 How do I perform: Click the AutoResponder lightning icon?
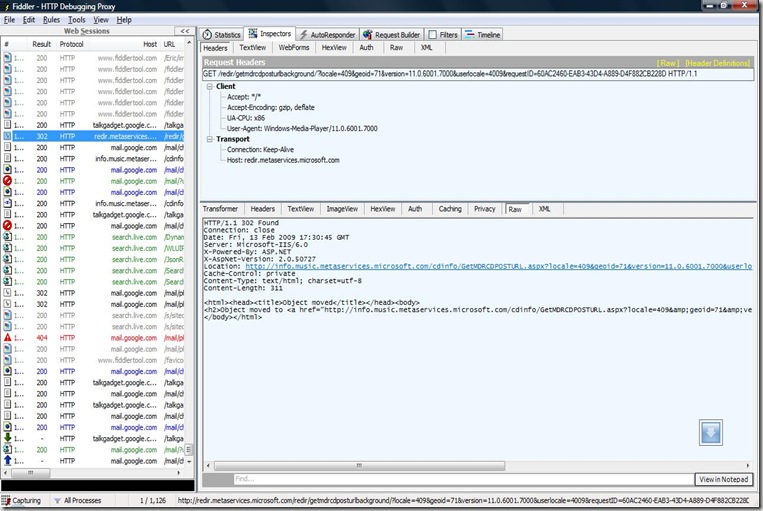tap(303, 35)
